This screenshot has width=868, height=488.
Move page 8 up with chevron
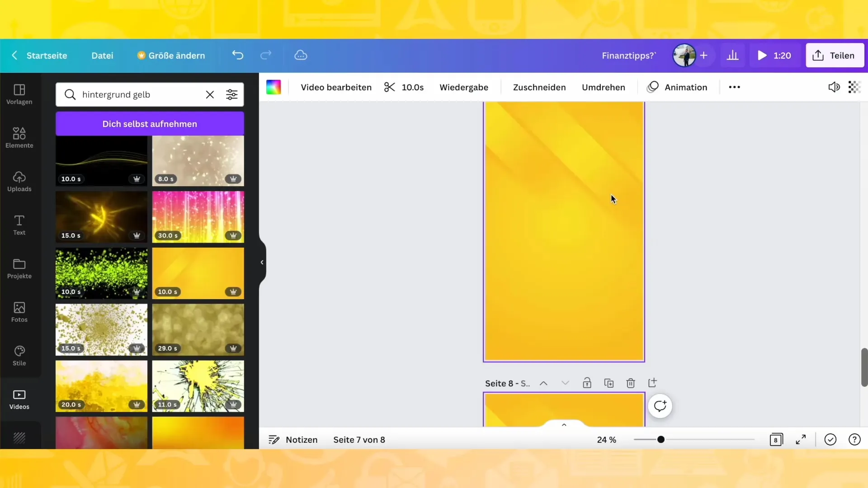[543, 383]
